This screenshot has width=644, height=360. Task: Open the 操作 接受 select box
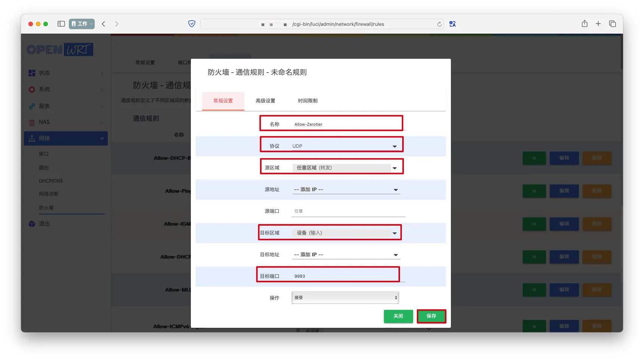tap(345, 298)
